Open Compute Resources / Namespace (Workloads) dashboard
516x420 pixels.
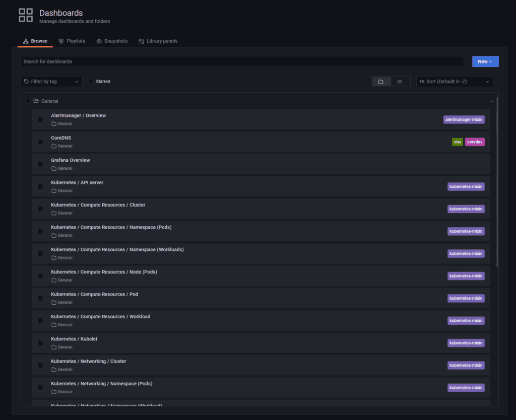[117, 250]
